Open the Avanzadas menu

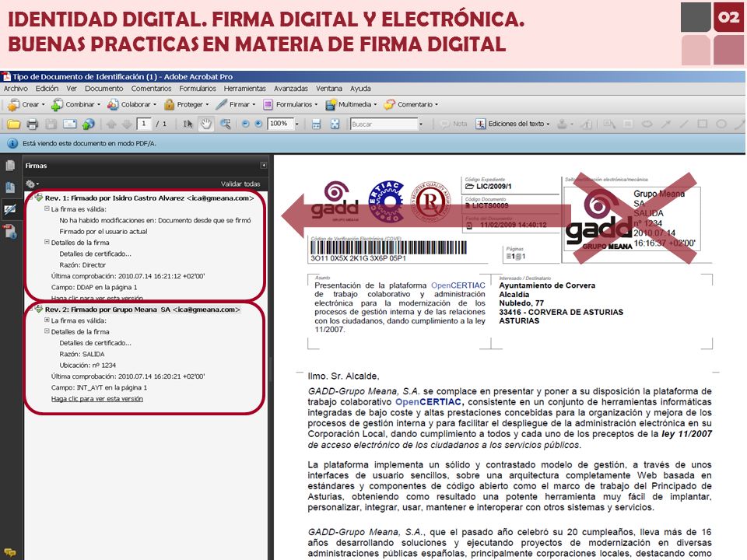(290, 89)
